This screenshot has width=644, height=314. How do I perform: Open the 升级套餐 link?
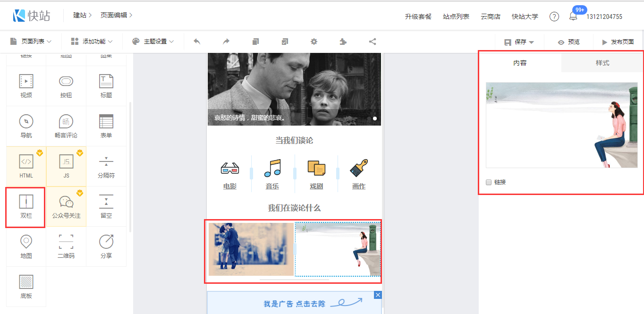[418, 17]
